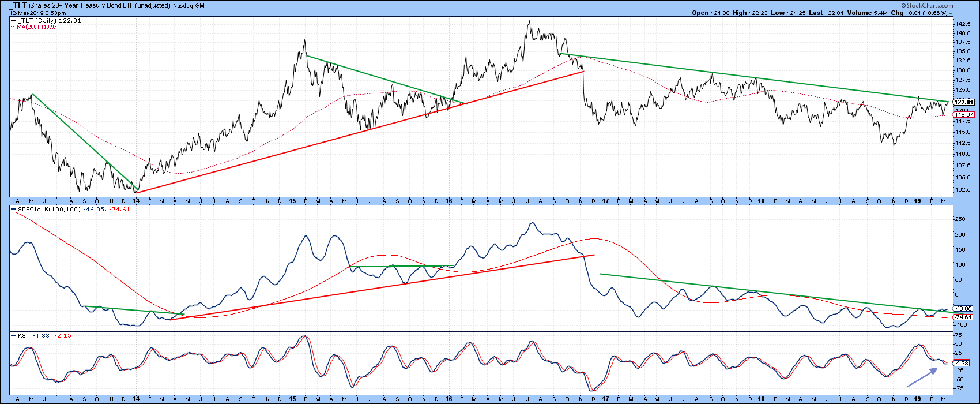The width and height of the screenshot is (980, 404).
Task: Click the bold _TLT ticker symbol in the header
Action: 17,5
